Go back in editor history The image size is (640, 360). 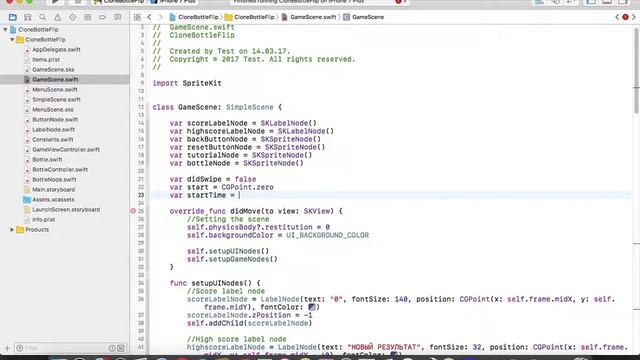pyautogui.click(x=149, y=17)
